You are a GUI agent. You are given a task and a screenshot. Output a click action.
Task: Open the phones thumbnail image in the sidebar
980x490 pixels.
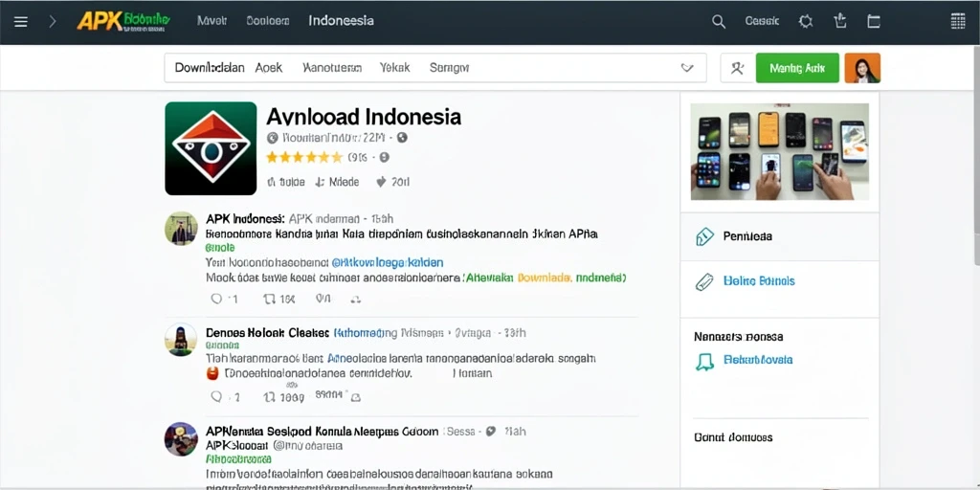tap(779, 151)
